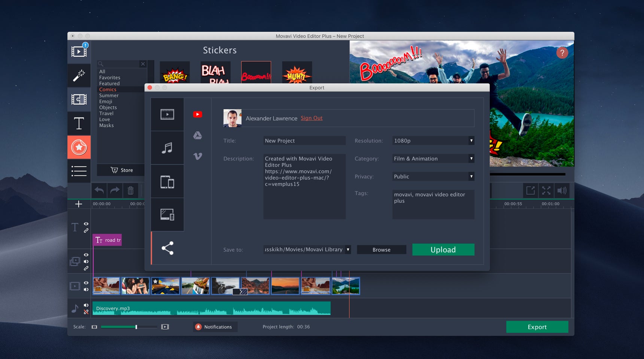
Task: Click the green Upload button
Action: point(443,249)
